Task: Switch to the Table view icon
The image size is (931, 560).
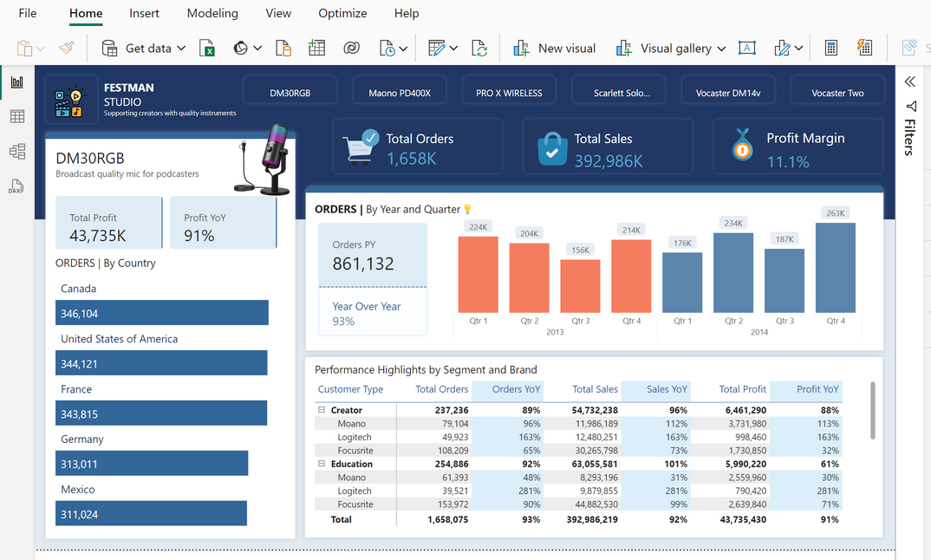Action: pos(17,117)
